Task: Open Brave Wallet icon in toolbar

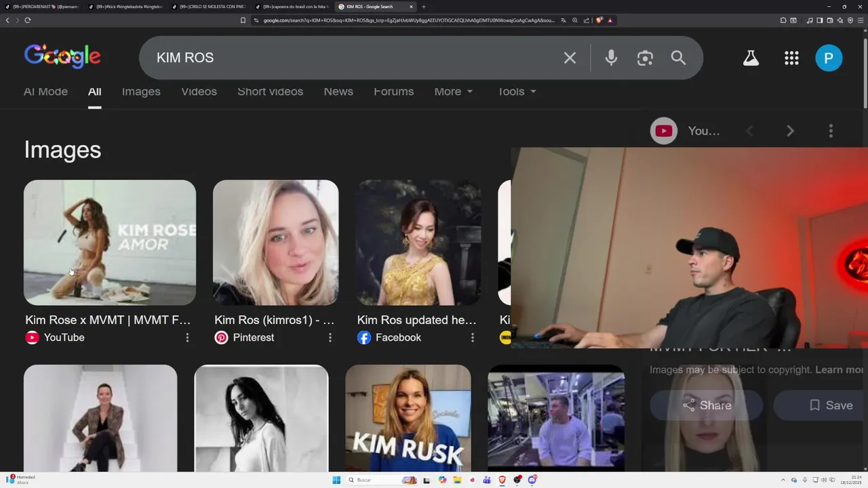Action: pyautogui.click(x=830, y=20)
